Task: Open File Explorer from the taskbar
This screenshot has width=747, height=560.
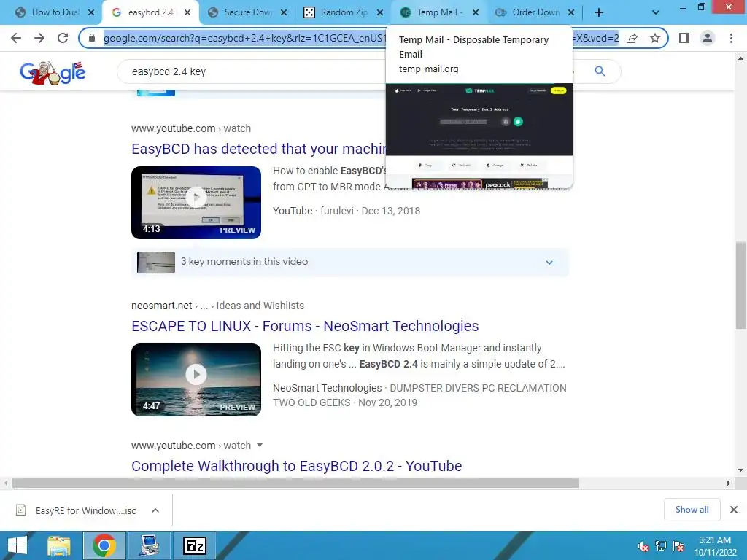Action: (x=59, y=545)
